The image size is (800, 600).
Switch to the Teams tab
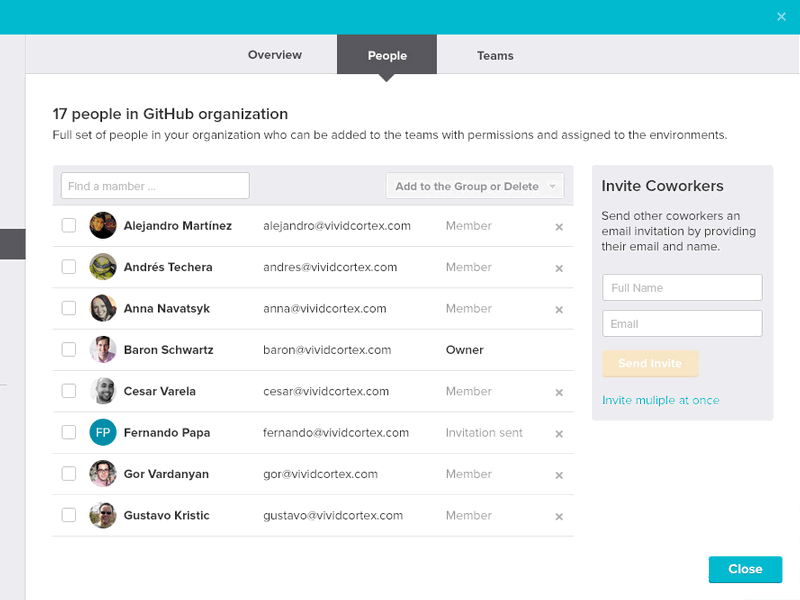pos(495,55)
